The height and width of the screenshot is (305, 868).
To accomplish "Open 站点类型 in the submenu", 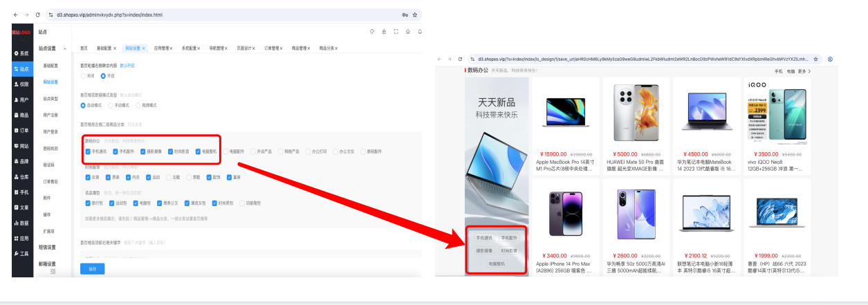I will point(51,99).
